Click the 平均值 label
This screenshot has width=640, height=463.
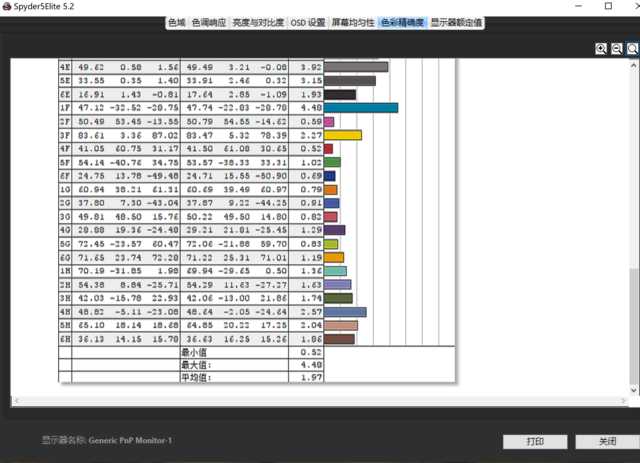click(x=196, y=377)
